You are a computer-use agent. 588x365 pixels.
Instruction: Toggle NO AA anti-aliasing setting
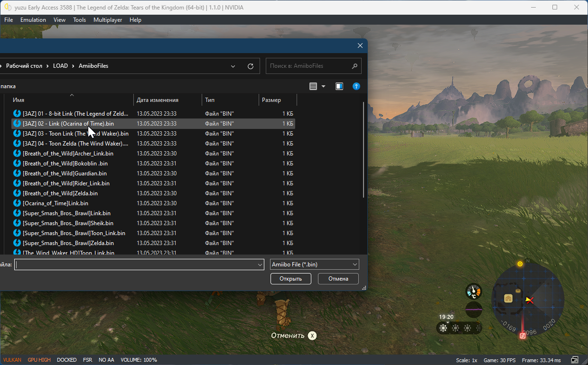pos(106,360)
